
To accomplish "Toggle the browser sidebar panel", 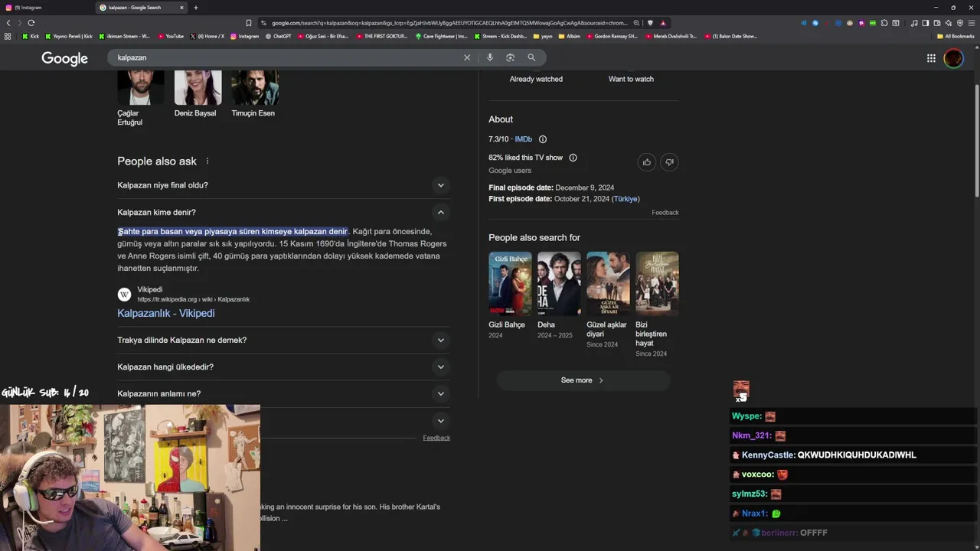I will (x=926, y=23).
